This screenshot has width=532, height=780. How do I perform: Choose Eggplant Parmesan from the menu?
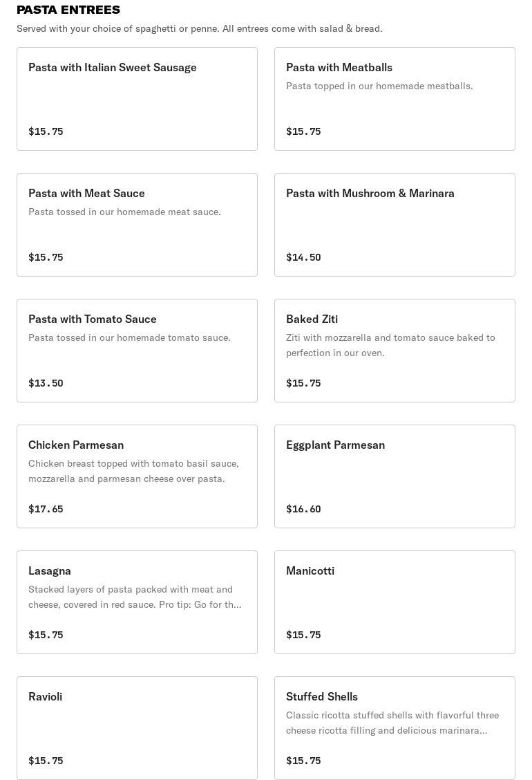click(335, 445)
